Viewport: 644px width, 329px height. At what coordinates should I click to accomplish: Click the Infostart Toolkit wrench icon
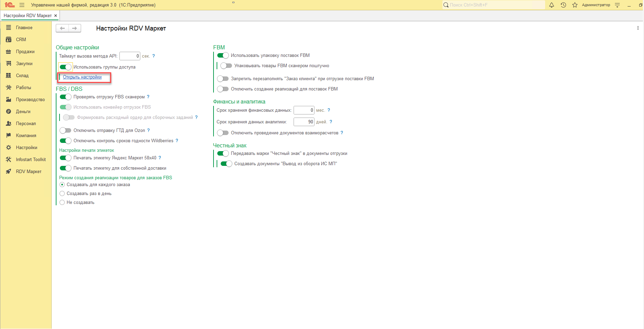(x=9, y=159)
